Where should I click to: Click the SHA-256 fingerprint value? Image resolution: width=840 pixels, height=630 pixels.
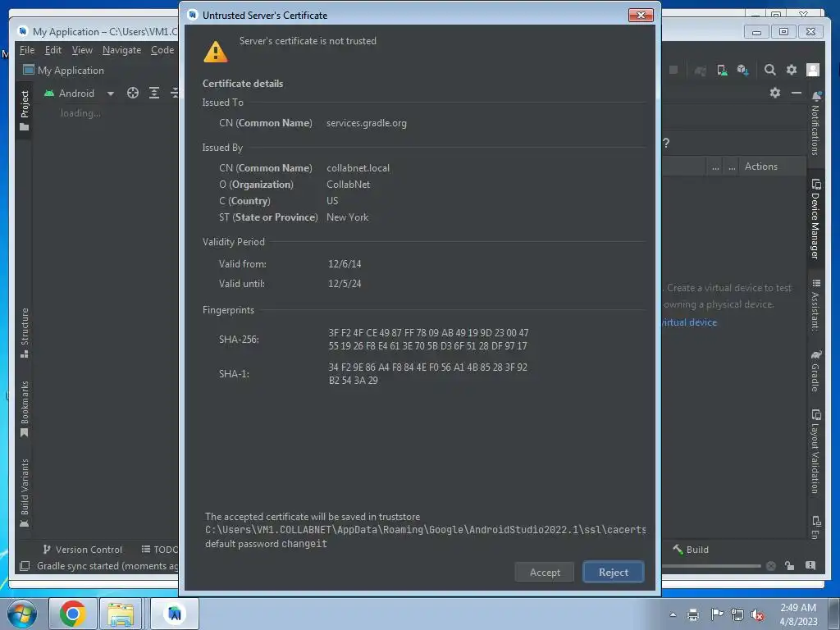(428, 340)
